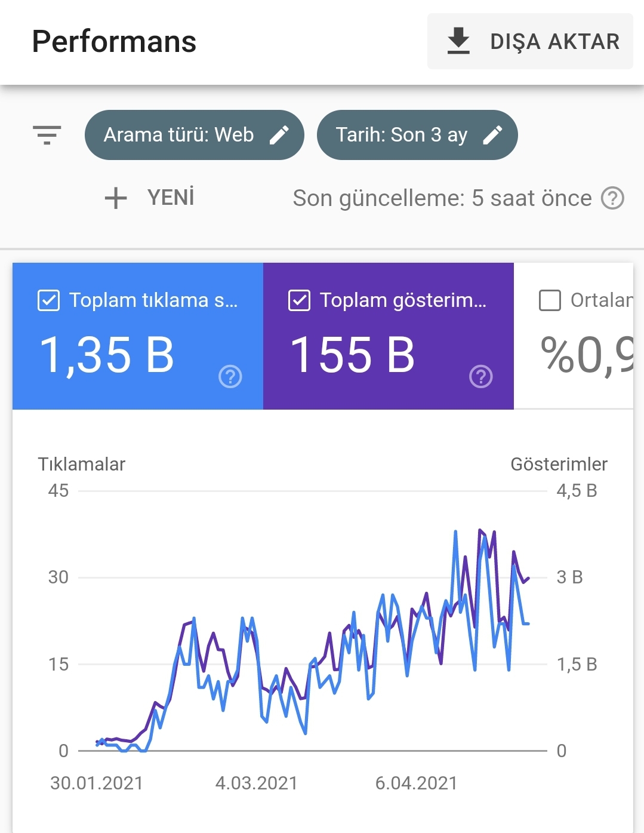
Task: Open the filter lines icon
Action: point(47,135)
